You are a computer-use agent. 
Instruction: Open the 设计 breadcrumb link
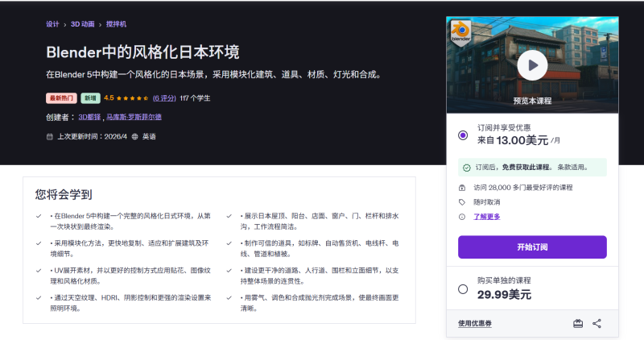[x=52, y=24]
